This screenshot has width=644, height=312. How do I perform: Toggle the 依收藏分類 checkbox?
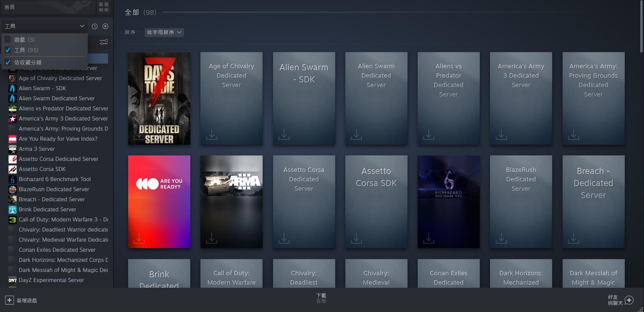pos(8,63)
